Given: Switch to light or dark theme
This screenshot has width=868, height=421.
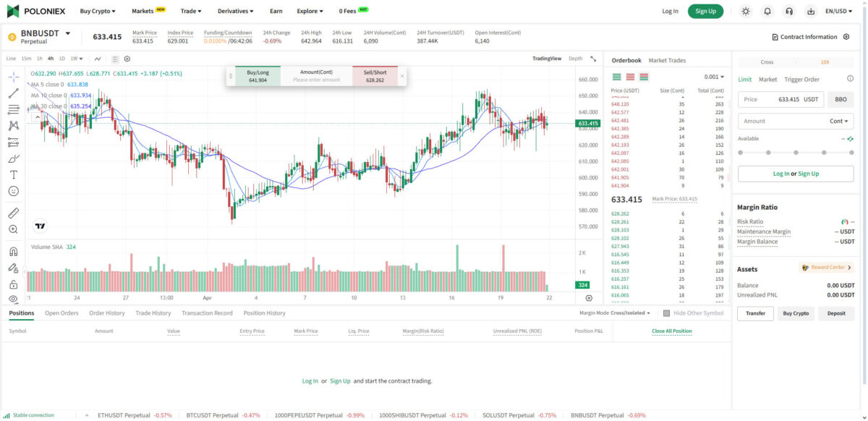Looking at the screenshot, I should pos(746,12).
